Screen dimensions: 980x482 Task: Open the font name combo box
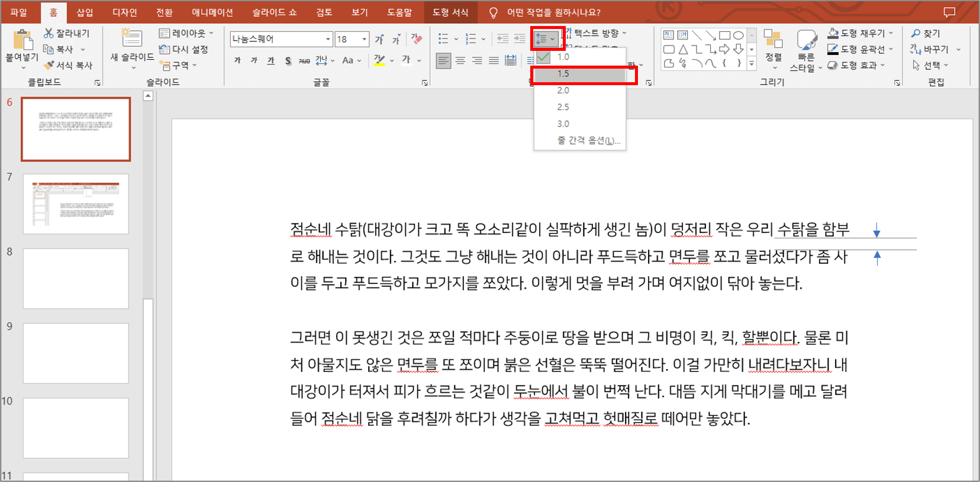pyautogui.click(x=281, y=39)
